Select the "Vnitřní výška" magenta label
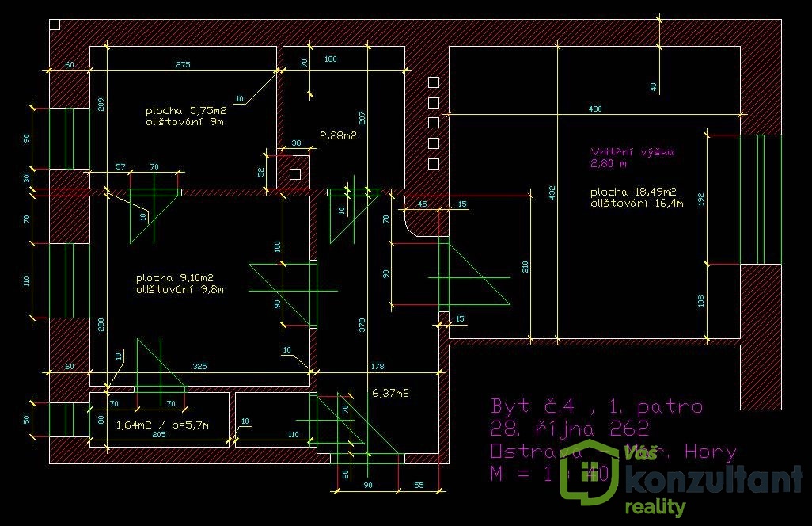 click(632, 152)
